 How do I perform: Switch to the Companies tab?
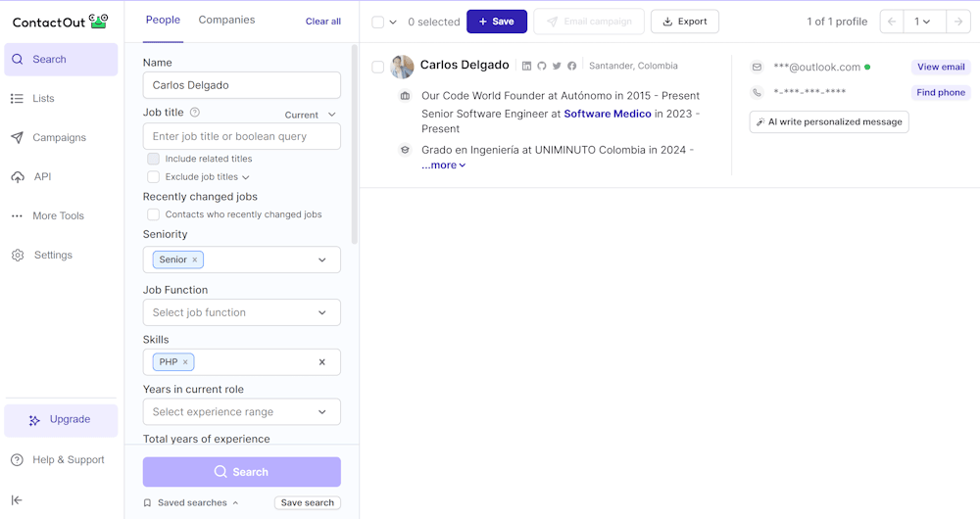pos(226,20)
